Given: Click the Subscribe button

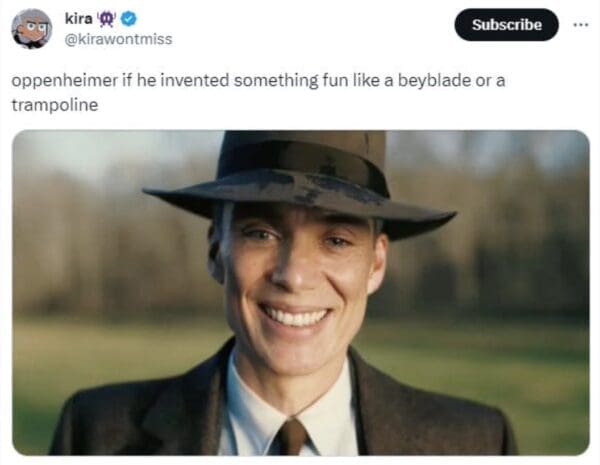Looking at the screenshot, I should [506, 24].
